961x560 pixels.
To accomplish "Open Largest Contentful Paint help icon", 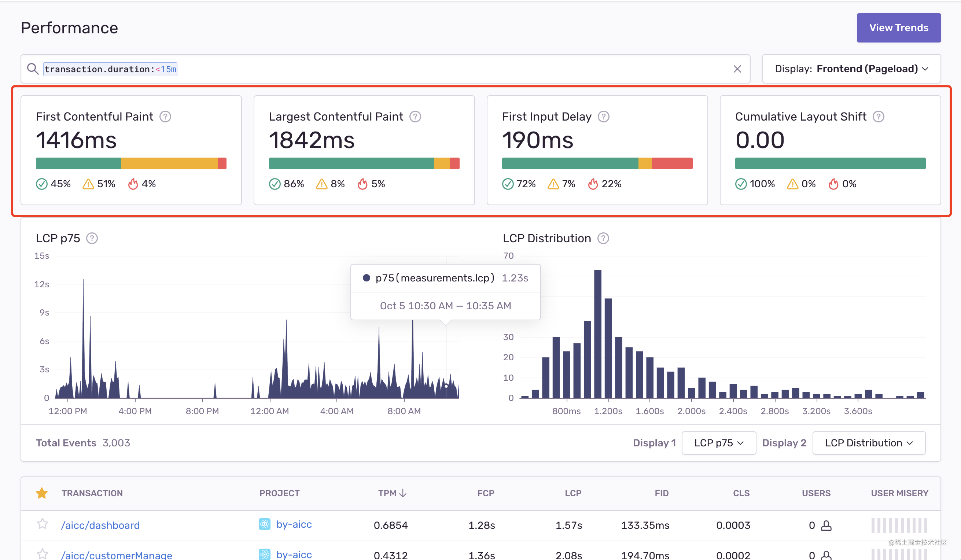I will pos(415,116).
